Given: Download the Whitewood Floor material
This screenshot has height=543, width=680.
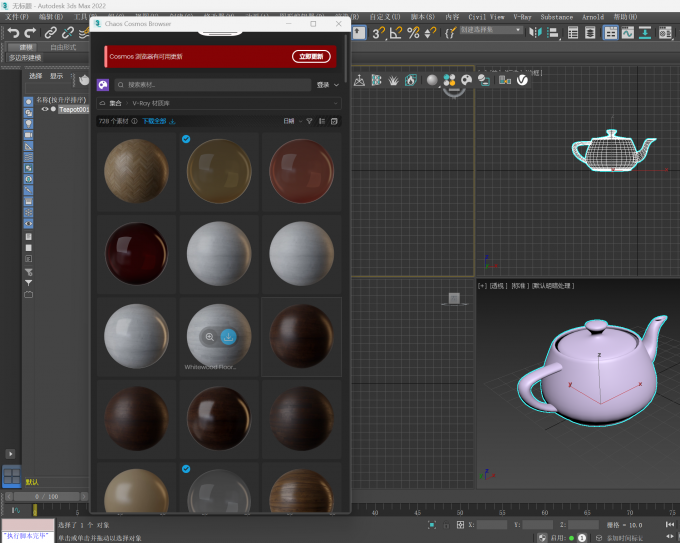Looking at the screenshot, I should pos(229,337).
